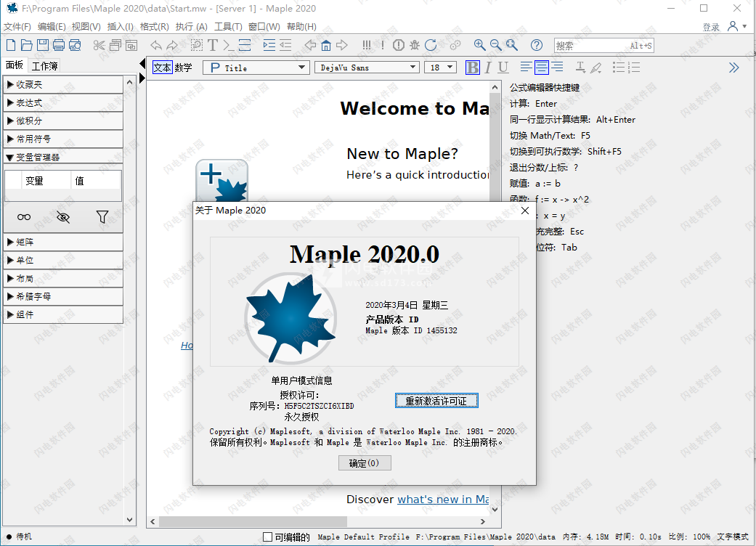Filter variables with the funnel icon
The image size is (756, 546).
[x=102, y=217]
